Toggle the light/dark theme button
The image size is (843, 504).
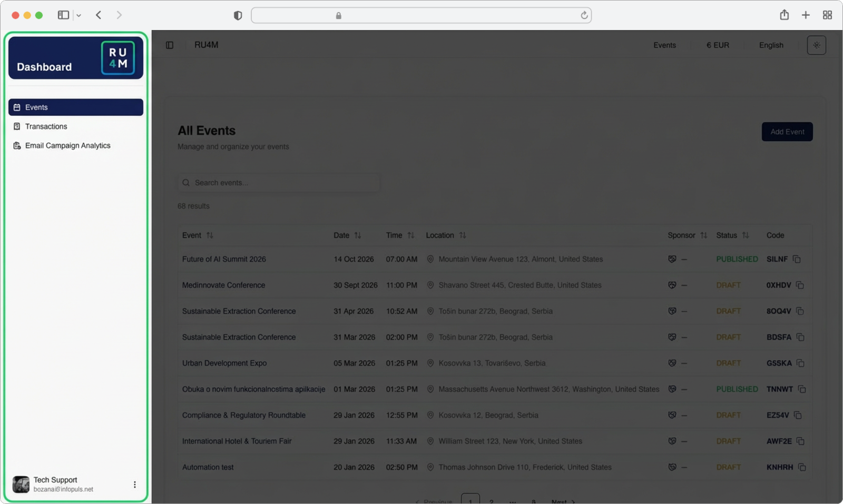coord(816,45)
